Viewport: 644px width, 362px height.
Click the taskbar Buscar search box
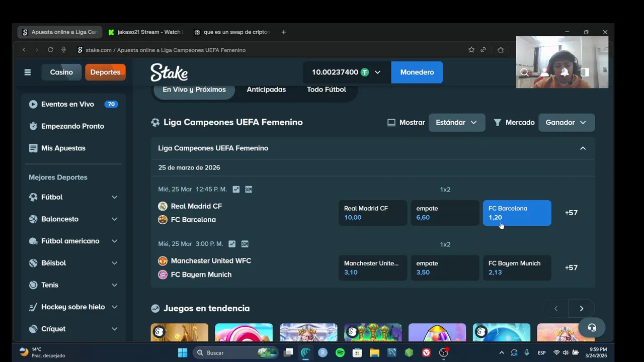click(x=235, y=353)
